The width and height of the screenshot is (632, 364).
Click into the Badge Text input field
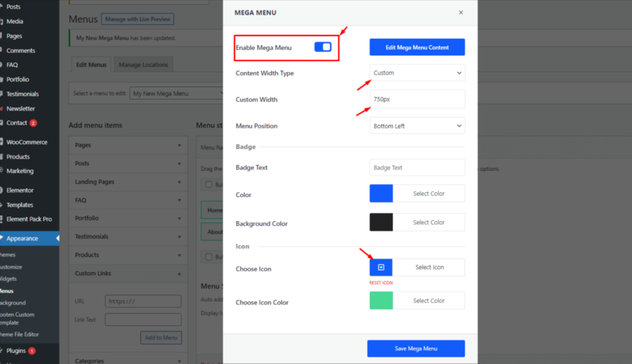coord(417,167)
